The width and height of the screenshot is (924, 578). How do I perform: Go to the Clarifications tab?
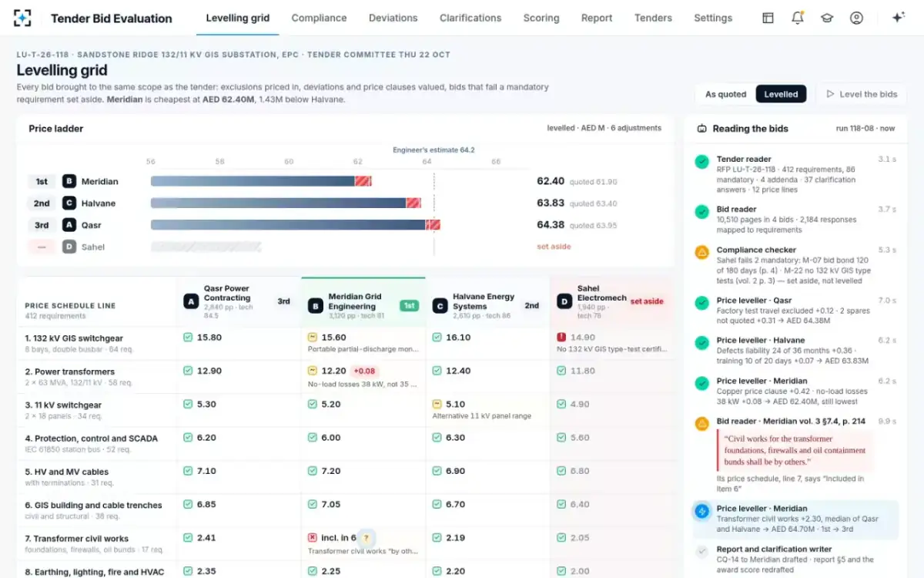(x=470, y=18)
